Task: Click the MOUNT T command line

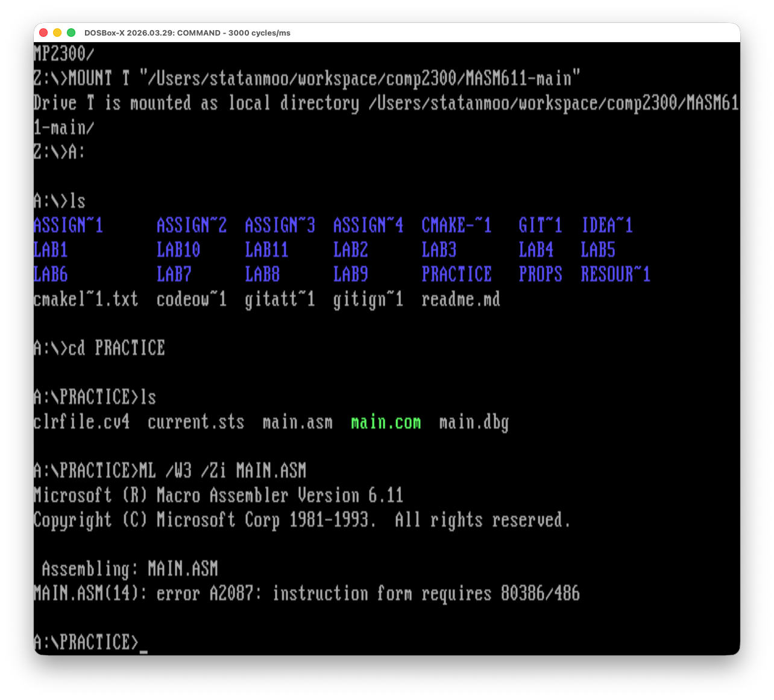Action: 307,78
